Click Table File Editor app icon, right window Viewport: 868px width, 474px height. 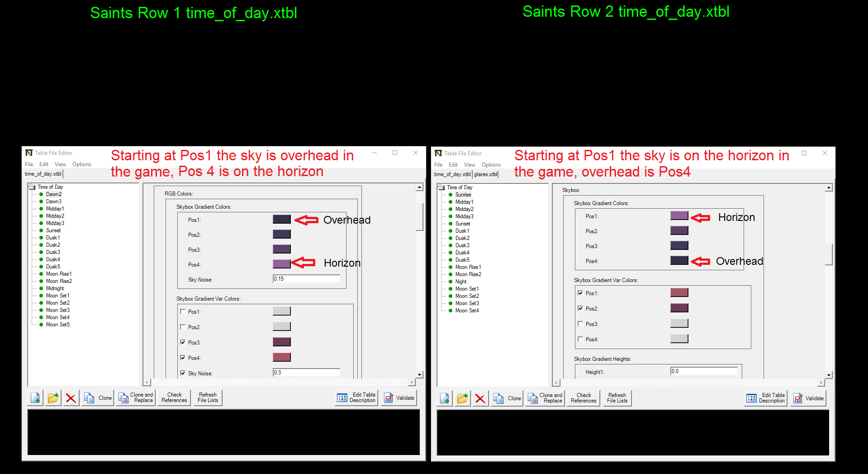438,153
